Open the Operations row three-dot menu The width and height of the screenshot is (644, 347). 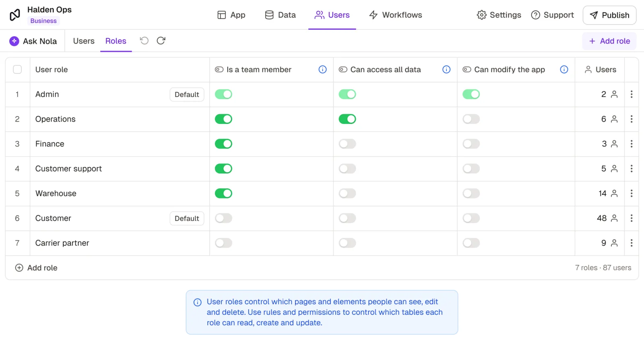click(632, 119)
